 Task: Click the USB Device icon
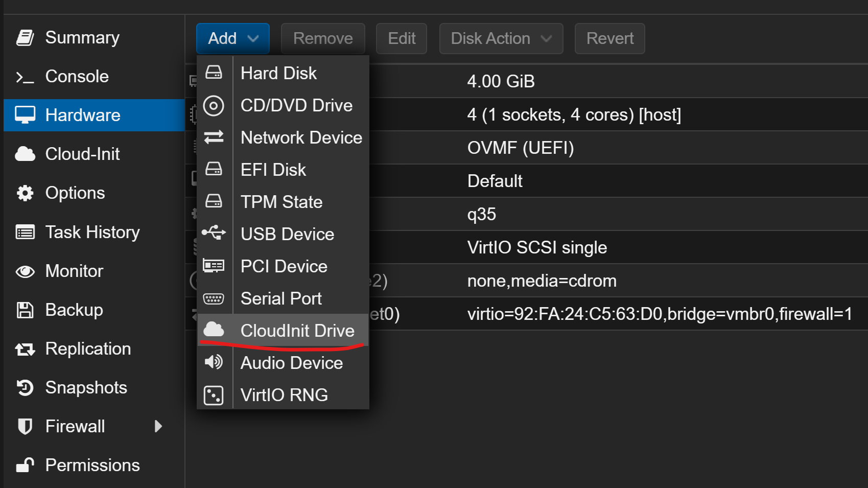(214, 233)
